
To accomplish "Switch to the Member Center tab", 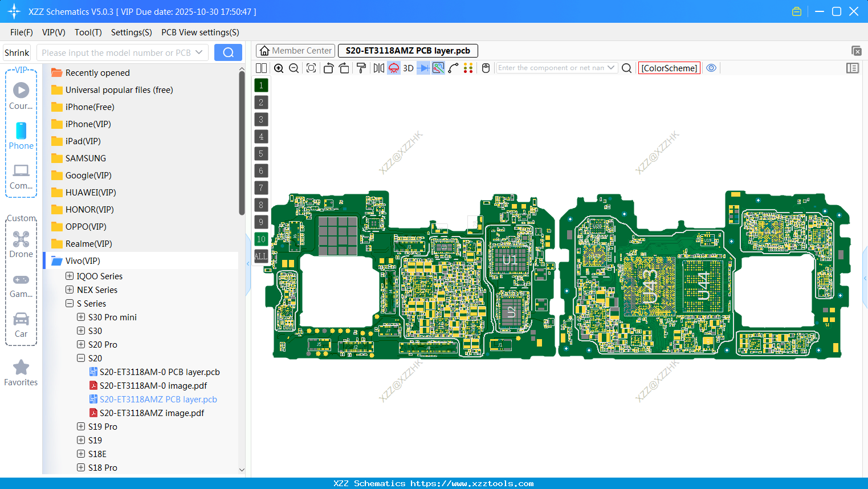I will (296, 51).
